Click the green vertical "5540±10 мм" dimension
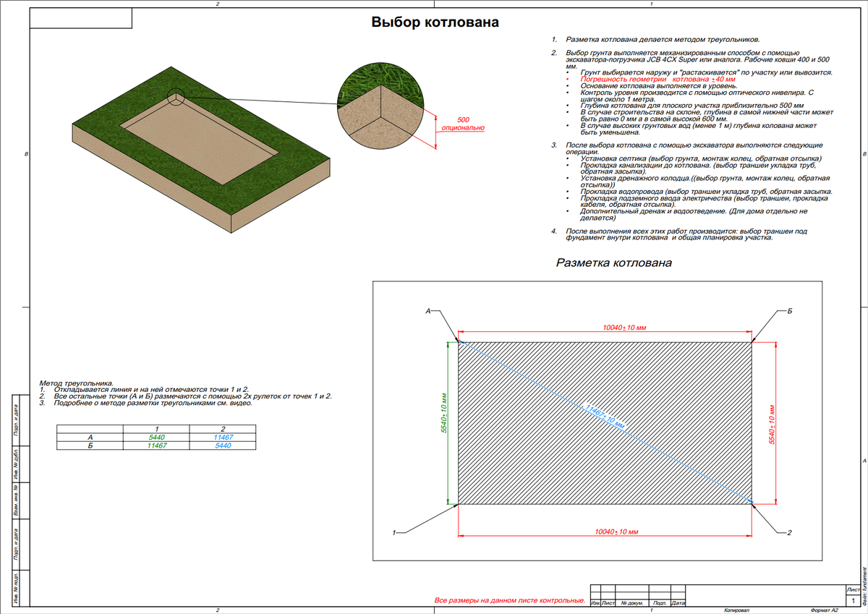 pos(445,413)
